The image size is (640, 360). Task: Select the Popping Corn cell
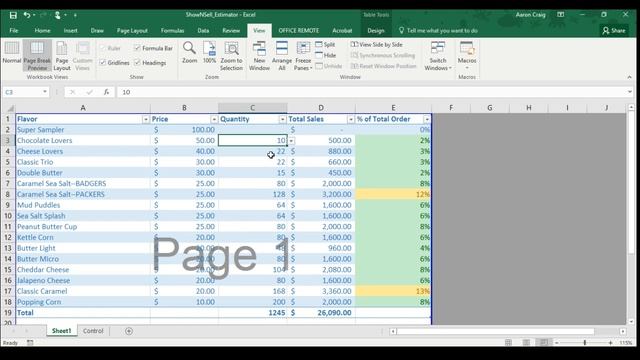(x=83, y=302)
